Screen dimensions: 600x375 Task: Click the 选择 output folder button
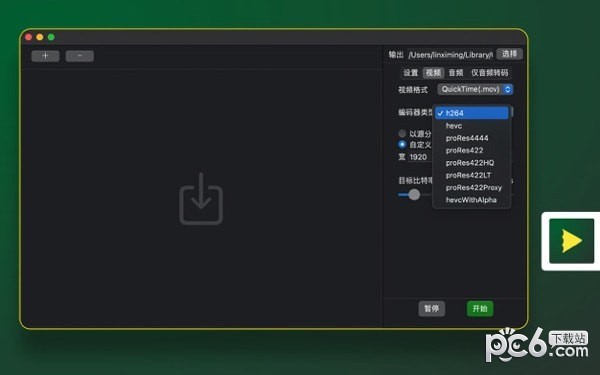(x=509, y=54)
